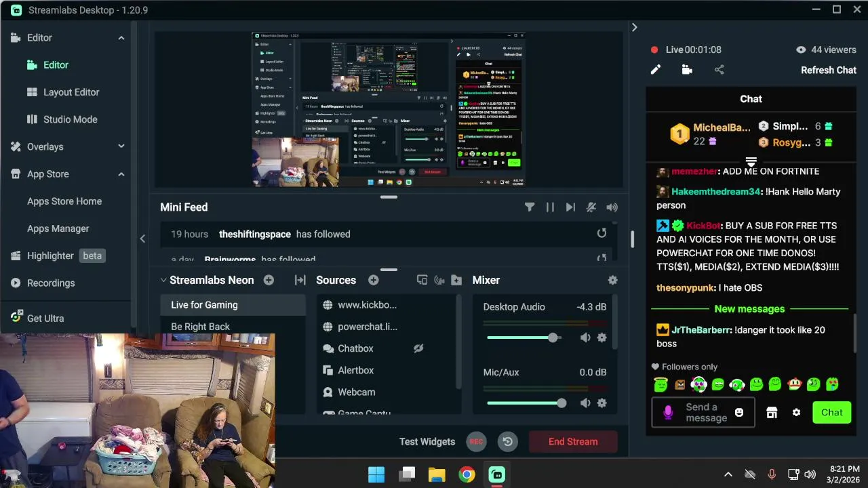Screen dimensions: 868x488
Task: Toggle visibility of the Chatbox source
Action: pyautogui.click(x=418, y=348)
